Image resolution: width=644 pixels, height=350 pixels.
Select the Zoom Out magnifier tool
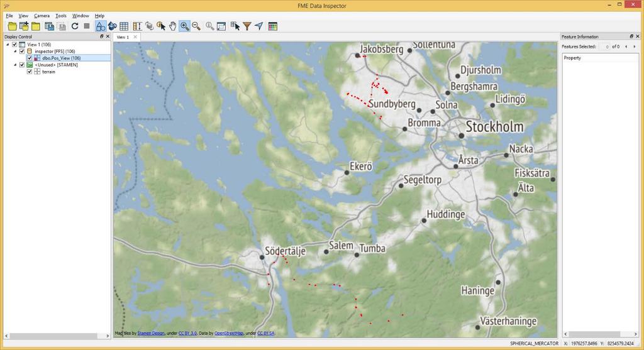pos(196,26)
